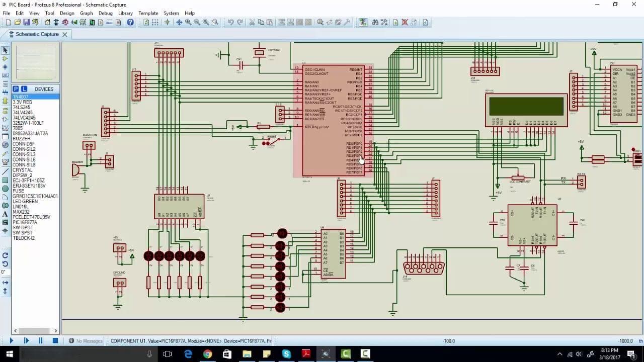Screen dimensions: 644x362
Task: Cut selection with the scissors icon
Action: click(253, 22)
